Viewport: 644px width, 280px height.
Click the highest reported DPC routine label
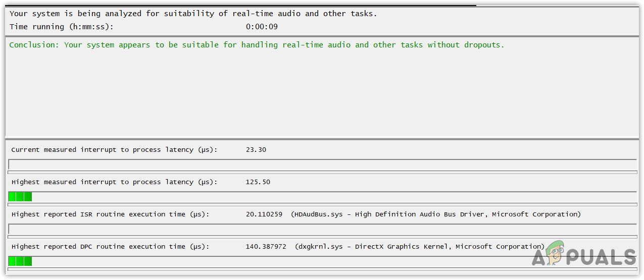[110, 247]
